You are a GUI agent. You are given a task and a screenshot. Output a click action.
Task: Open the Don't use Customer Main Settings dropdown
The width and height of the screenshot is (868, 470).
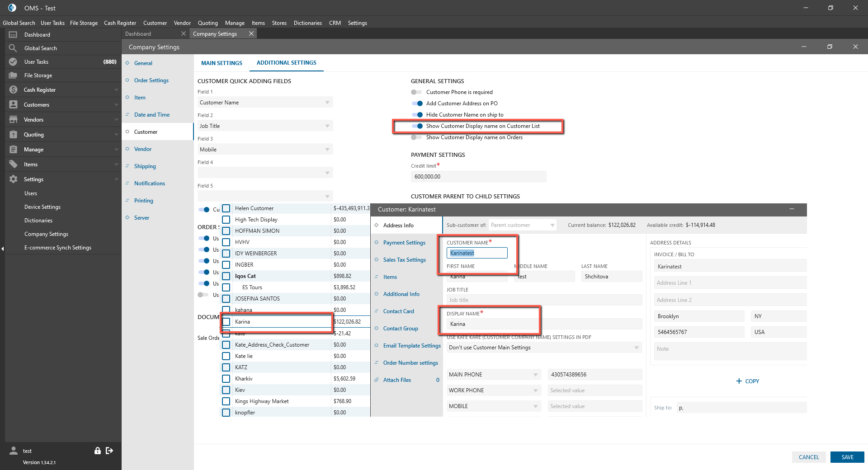(x=544, y=348)
